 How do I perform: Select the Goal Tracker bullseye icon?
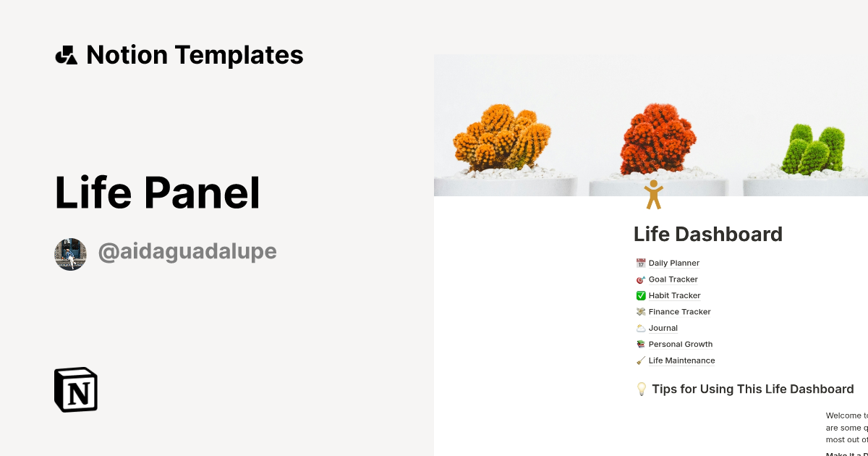640,279
